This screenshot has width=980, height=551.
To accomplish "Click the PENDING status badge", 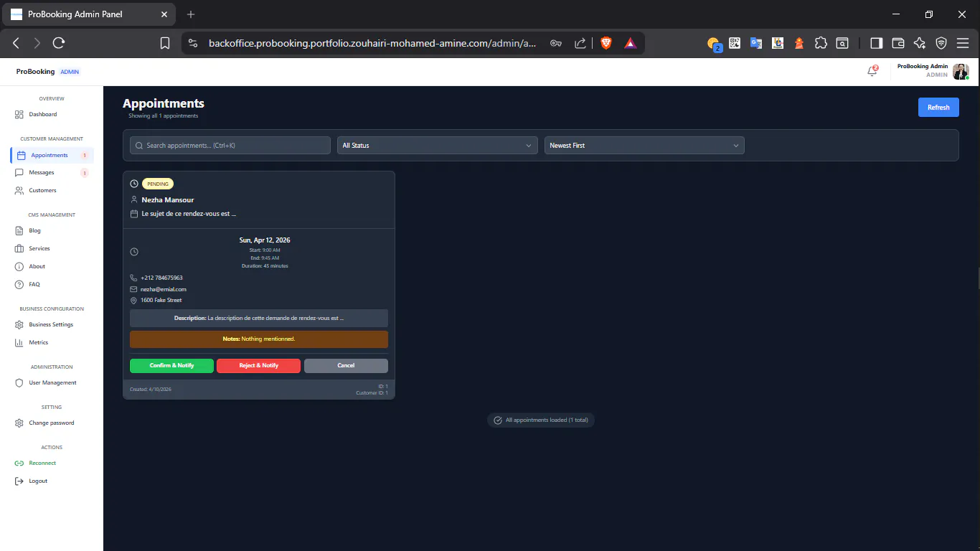I will click(158, 184).
